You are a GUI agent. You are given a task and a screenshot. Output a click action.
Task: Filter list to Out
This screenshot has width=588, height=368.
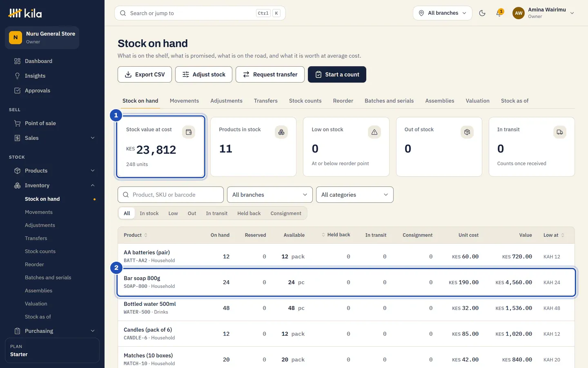(x=192, y=213)
